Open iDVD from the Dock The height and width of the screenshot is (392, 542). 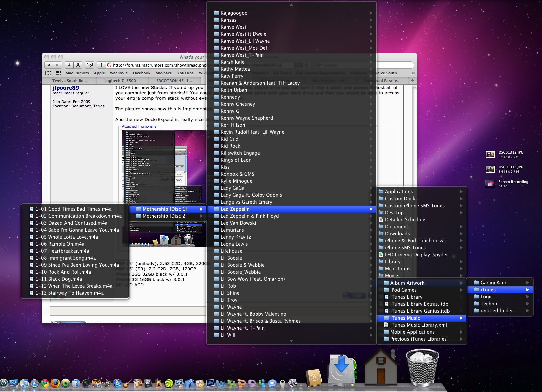[117, 383]
